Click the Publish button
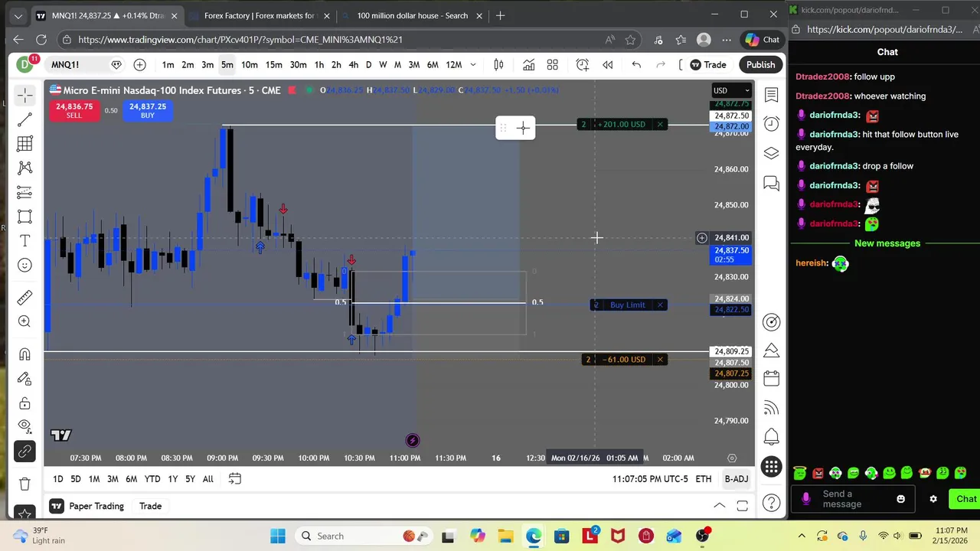This screenshot has width=980, height=551. [x=760, y=65]
